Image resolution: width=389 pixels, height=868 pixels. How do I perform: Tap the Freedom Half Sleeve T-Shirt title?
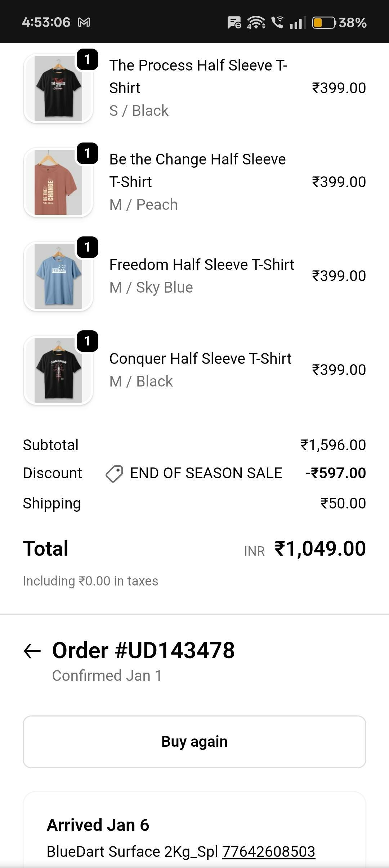(x=201, y=265)
